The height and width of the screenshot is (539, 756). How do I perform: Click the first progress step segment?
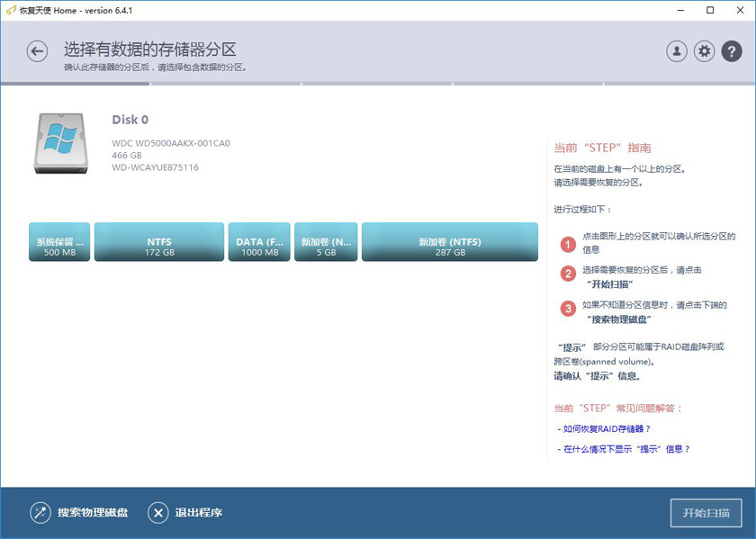point(76,84)
